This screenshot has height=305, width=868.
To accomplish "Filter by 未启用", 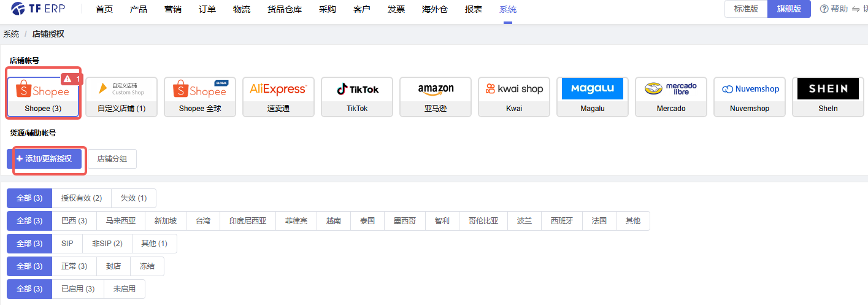I will click(125, 289).
